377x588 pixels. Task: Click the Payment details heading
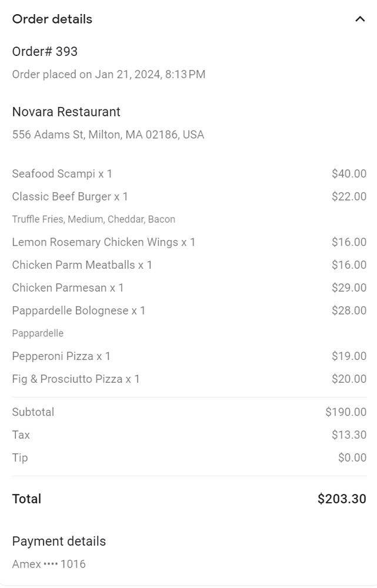(59, 542)
